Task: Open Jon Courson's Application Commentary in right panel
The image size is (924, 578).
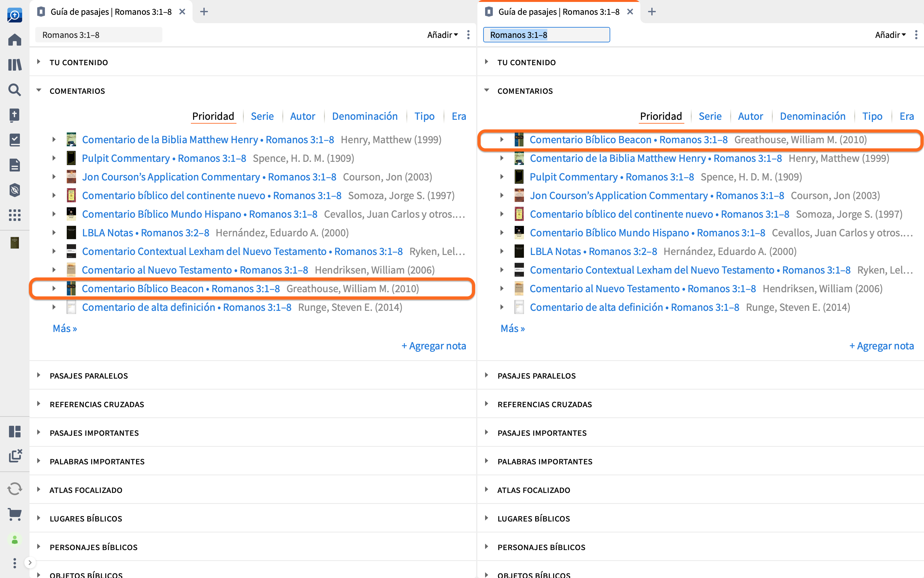Action: pyautogui.click(x=657, y=196)
